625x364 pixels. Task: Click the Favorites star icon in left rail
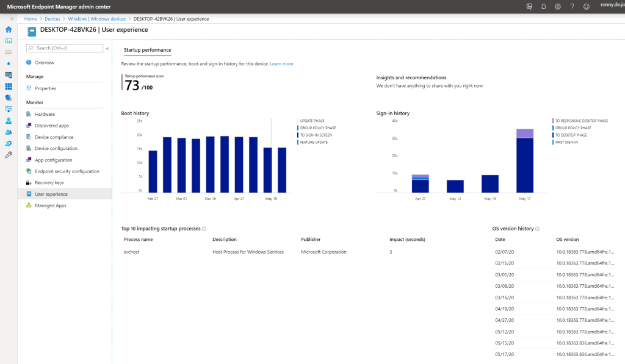[9, 63]
